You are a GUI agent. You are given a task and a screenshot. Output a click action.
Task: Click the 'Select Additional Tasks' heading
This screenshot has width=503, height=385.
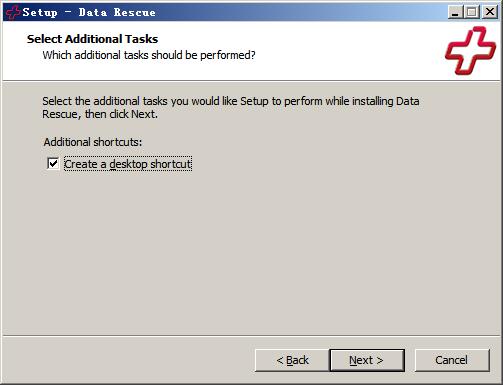tap(92, 39)
